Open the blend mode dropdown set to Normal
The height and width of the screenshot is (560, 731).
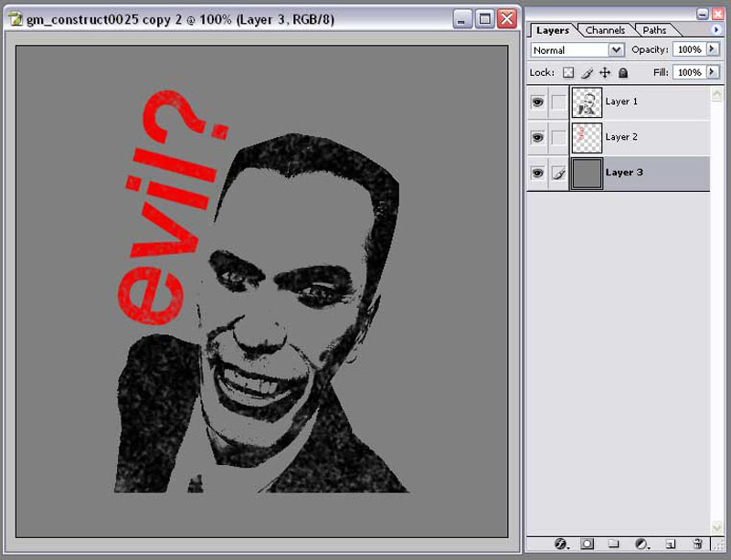click(x=577, y=50)
